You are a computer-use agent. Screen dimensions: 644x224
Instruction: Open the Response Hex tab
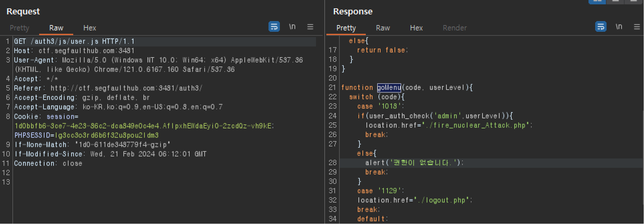(416, 28)
